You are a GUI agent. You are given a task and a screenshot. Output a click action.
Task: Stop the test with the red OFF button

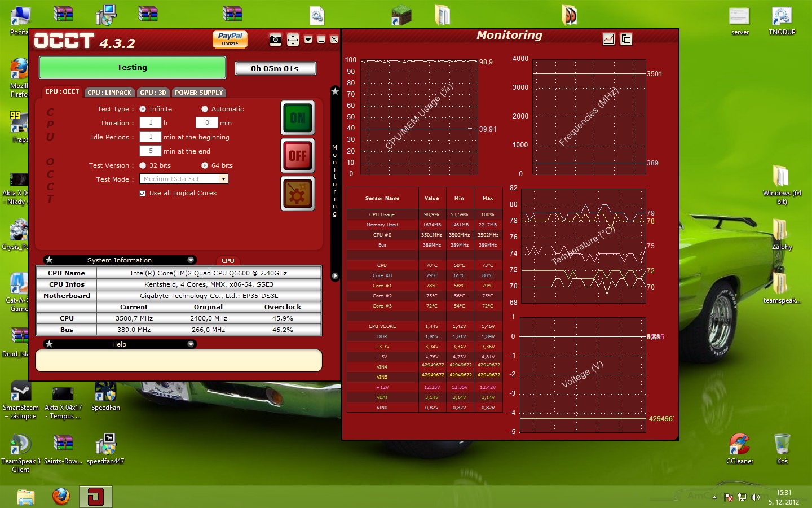click(x=298, y=155)
